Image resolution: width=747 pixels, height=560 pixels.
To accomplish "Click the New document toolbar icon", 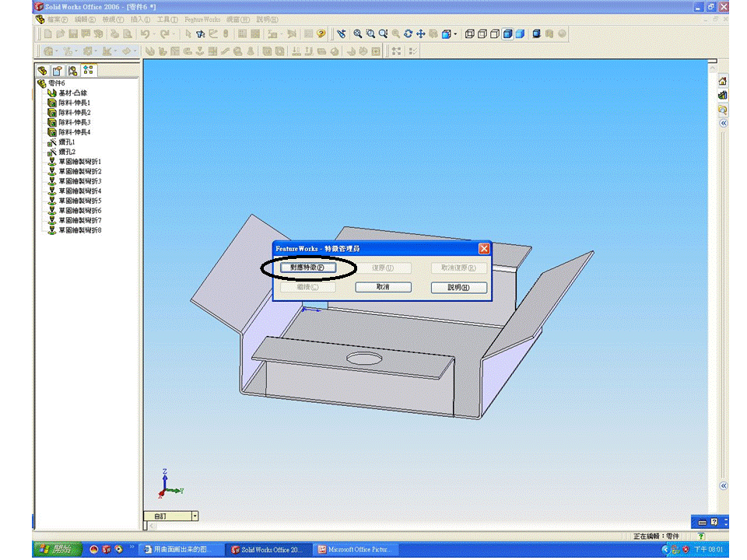I will coord(48,33).
